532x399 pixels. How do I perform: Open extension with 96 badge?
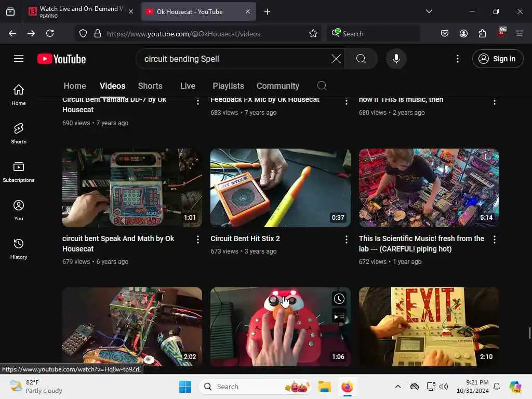(x=501, y=33)
